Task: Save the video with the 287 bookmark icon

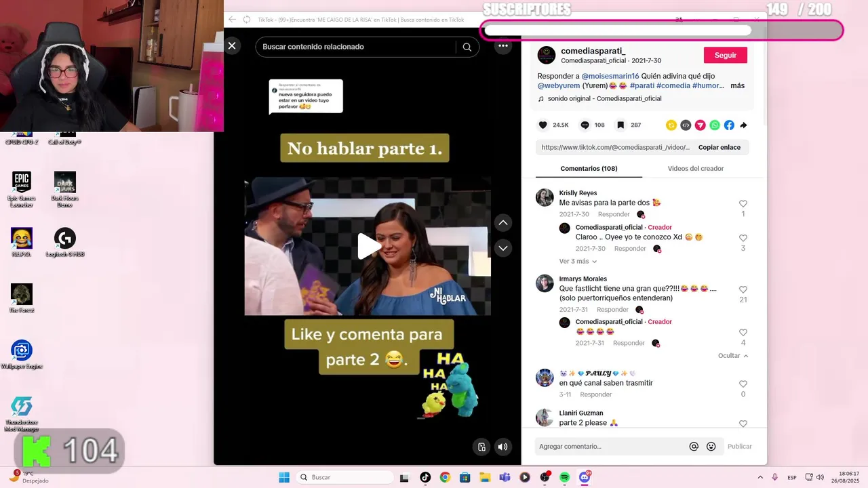Action: click(x=620, y=125)
